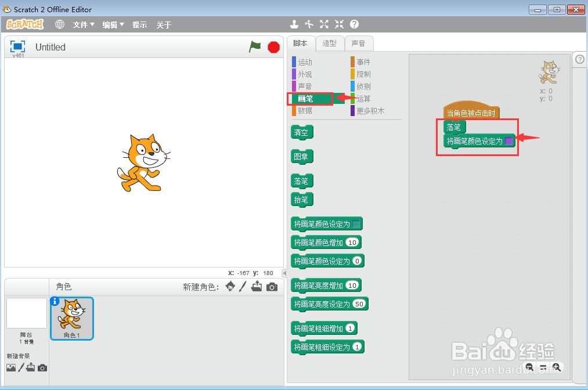The height and width of the screenshot is (390, 588).
Task: Open block help with the question mark icon
Action: [x=354, y=24]
